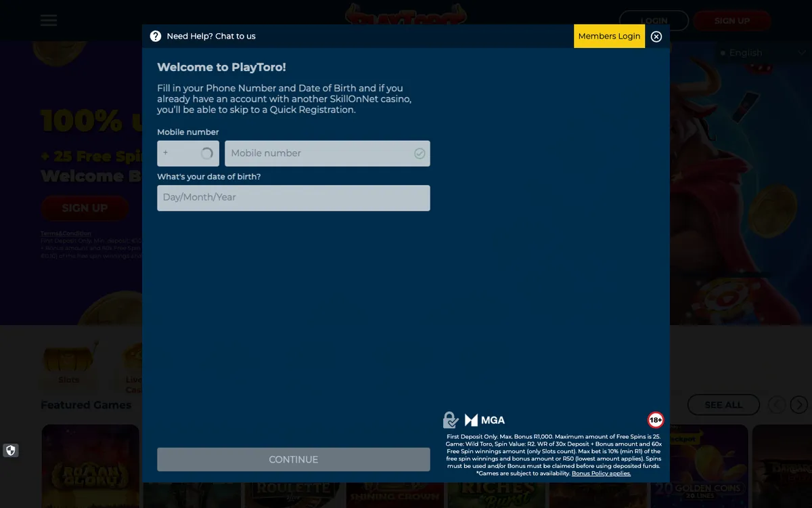Click the green checkmark validation icon
This screenshot has height=508, width=812.
click(420, 154)
